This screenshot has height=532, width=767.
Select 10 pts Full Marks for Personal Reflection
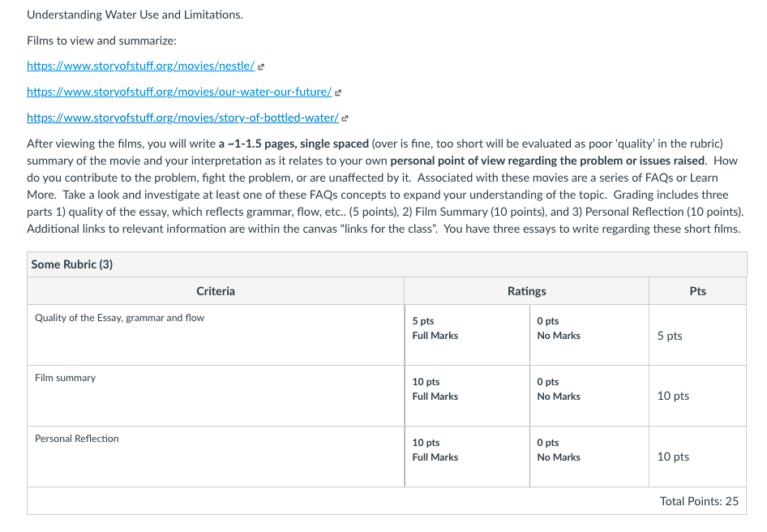point(467,456)
